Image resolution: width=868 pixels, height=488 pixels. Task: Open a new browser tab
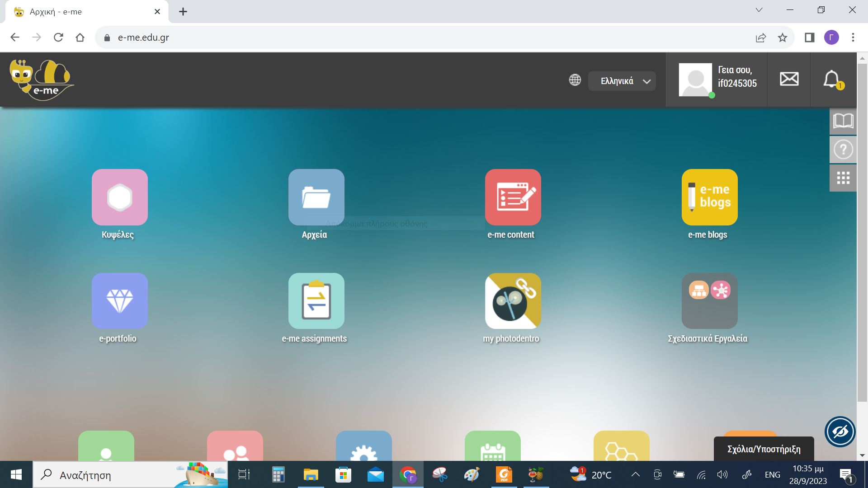click(x=183, y=12)
